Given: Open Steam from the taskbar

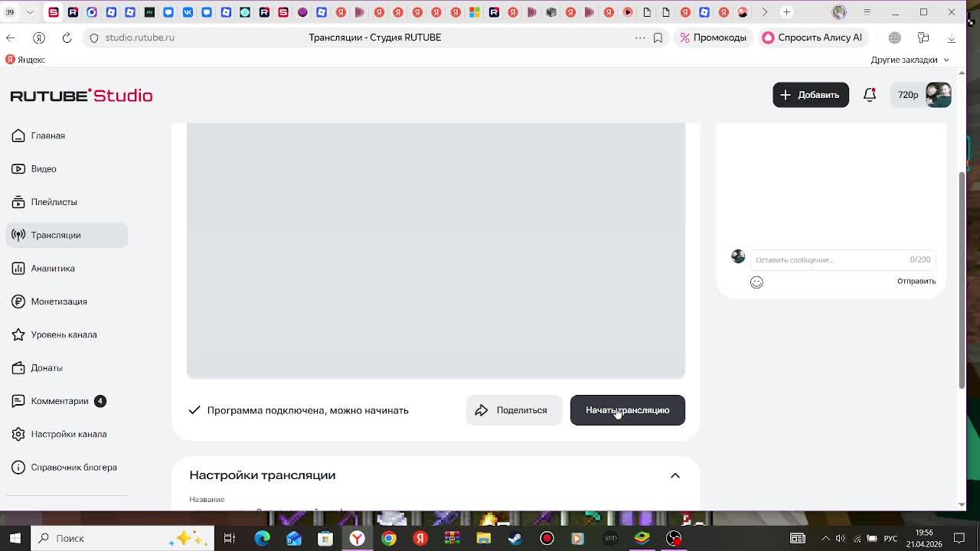Looking at the screenshot, I should tap(515, 538).
